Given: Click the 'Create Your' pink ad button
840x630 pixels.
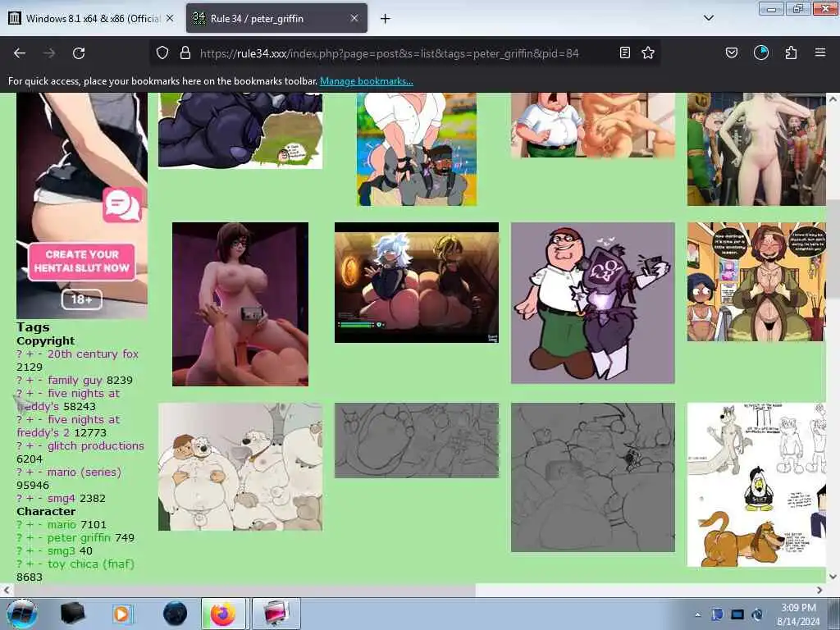Looking at the screenshot, I should click(82, 262).
